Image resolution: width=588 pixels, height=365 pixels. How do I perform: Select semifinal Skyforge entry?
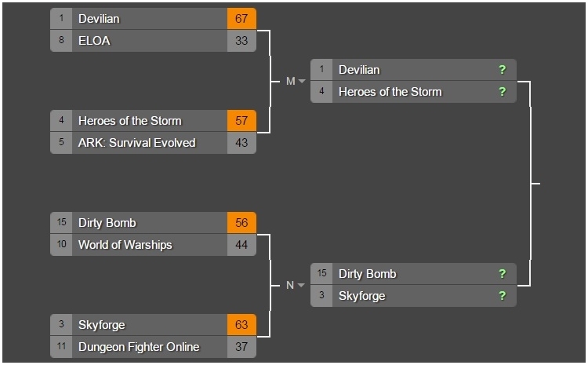(413, 296)
